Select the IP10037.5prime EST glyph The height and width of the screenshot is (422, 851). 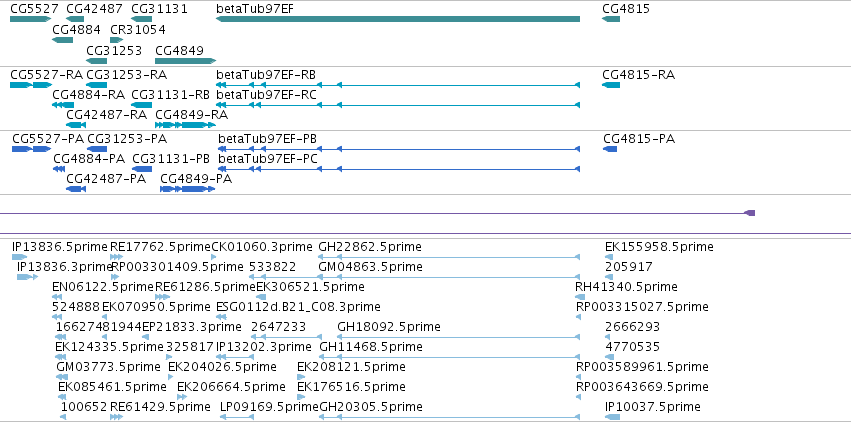coord(612,417)
